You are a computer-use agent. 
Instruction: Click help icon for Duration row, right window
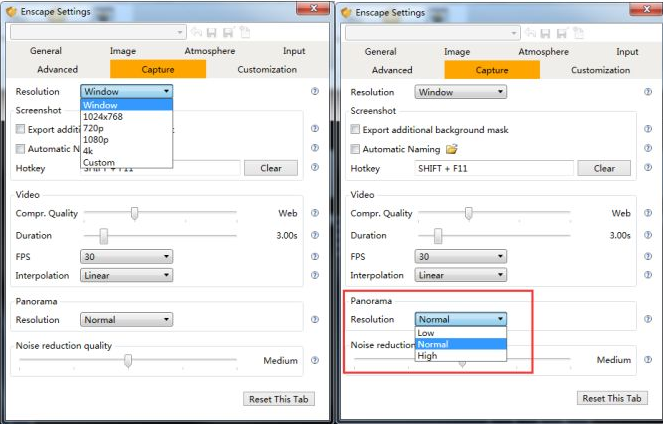[648, 235]
